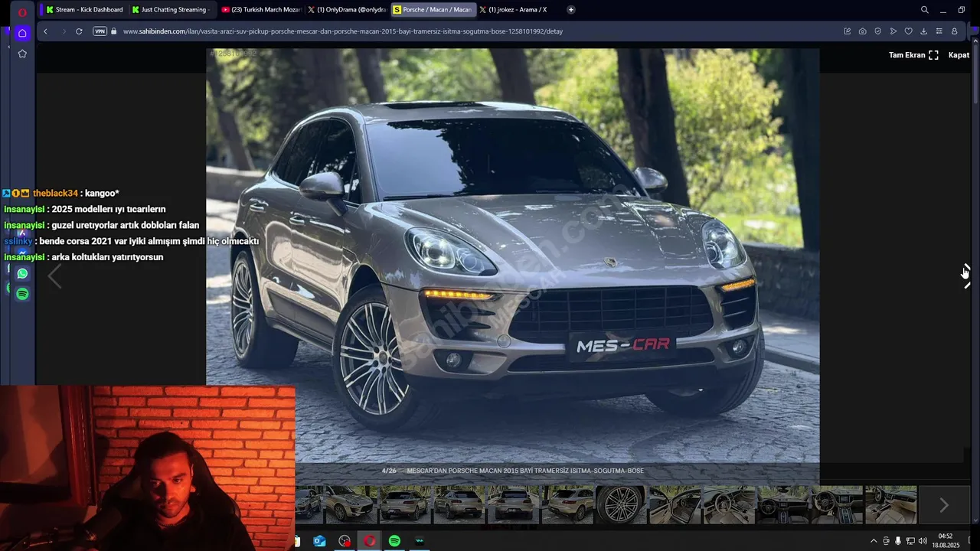This screenshot has width=980, height=551.
Task: Open the wheel close-up thumbnail
Action: (x=621, y=504)
